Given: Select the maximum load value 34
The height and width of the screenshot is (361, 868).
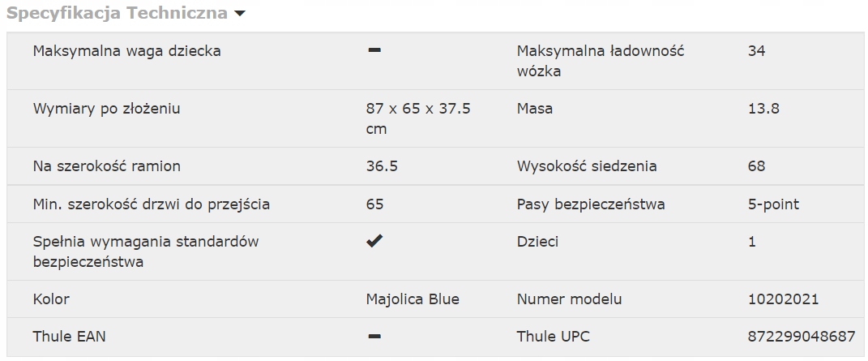Looking at the screenshot, I should [756, 51].
